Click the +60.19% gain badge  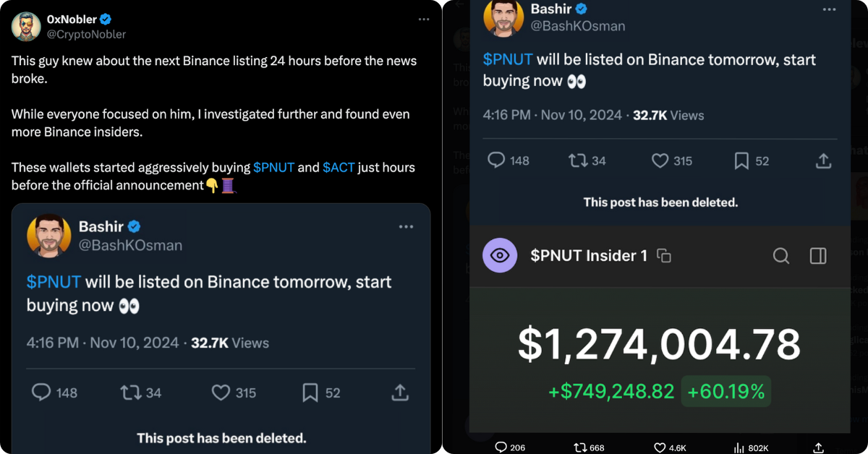point(726,392)
